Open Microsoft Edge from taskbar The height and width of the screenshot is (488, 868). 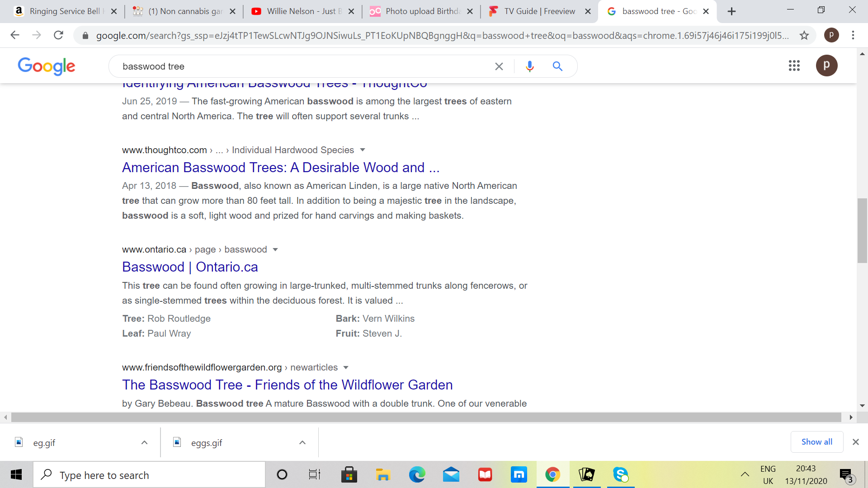417,474
